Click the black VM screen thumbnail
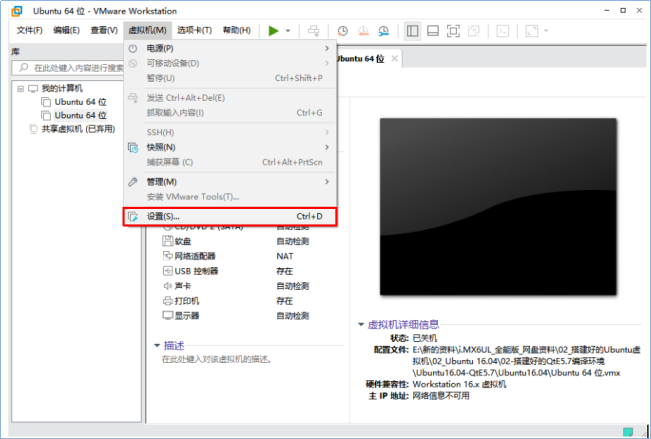This screenshot has height=439, width=651. (x=498, y=207)
